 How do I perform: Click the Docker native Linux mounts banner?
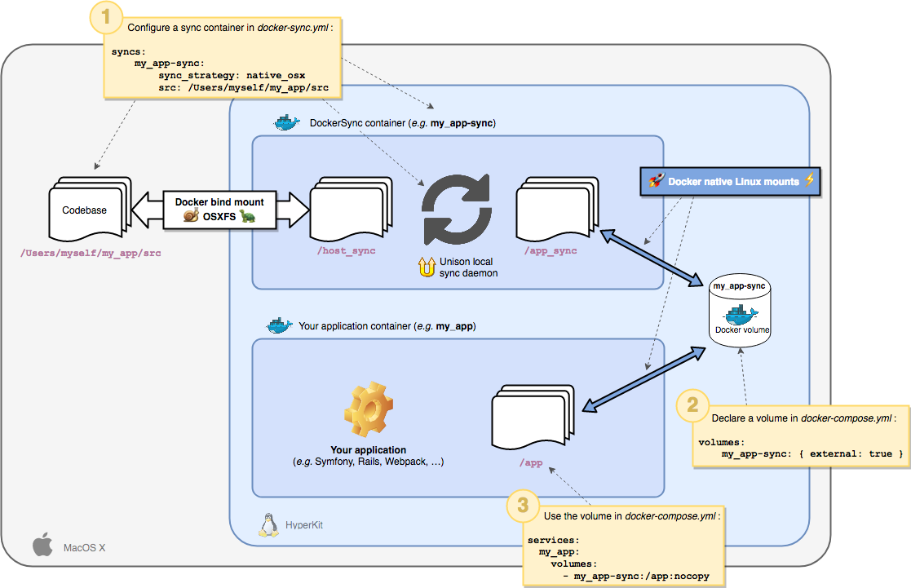[730, 181]
